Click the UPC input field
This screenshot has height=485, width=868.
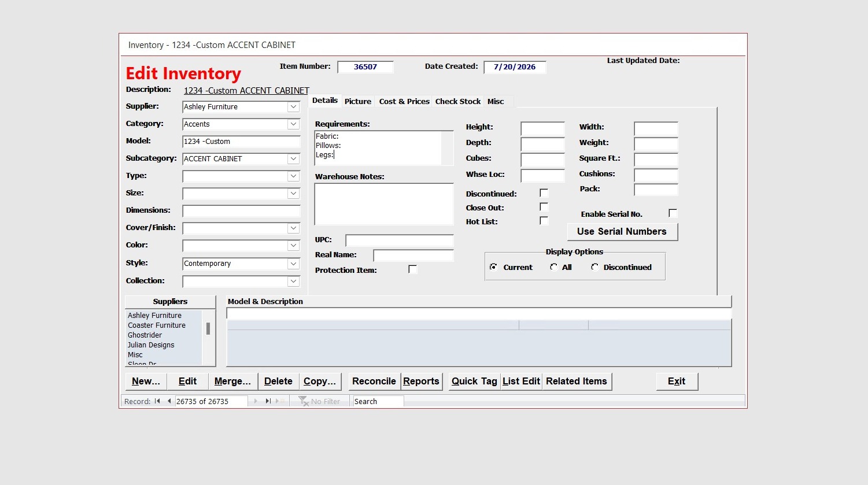pos(400,240)
